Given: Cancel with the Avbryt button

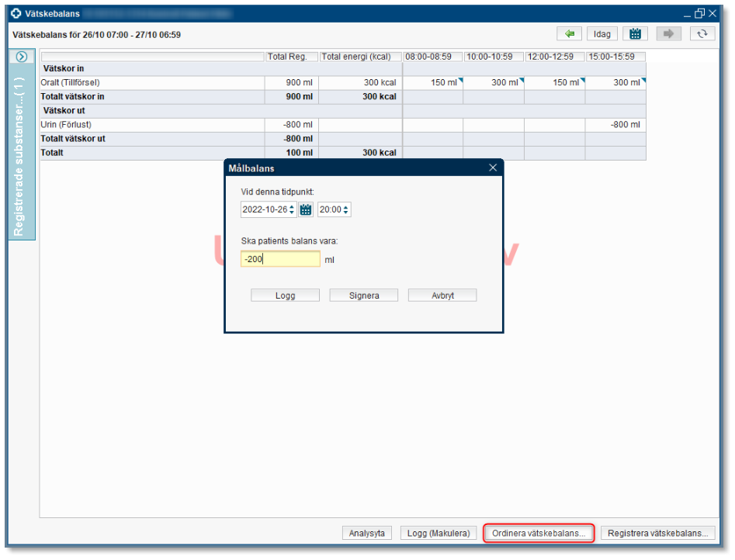Looking at the screenshot, I should pyautogui.click(x=442, y=296).
